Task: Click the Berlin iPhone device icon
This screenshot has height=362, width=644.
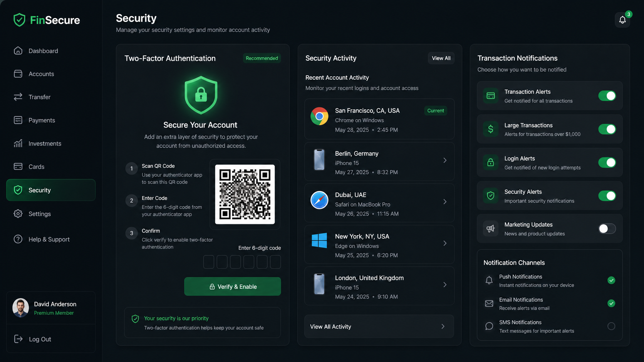Action: (319, 160)
